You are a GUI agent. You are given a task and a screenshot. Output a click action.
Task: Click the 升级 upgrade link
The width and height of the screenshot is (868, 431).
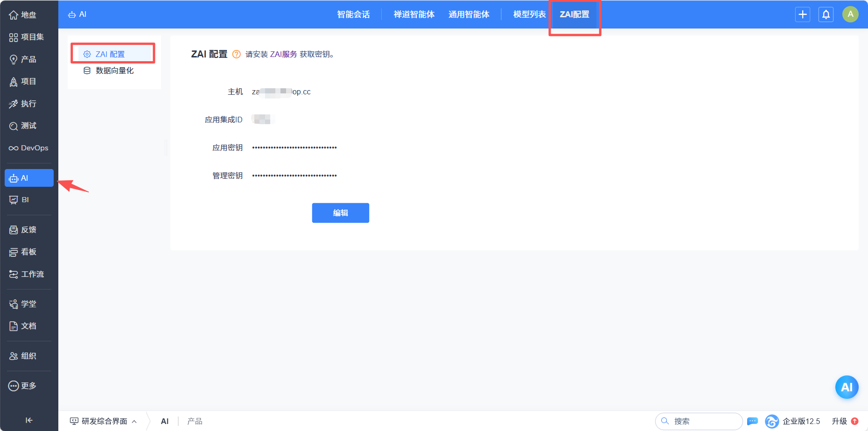pos(839,421)
